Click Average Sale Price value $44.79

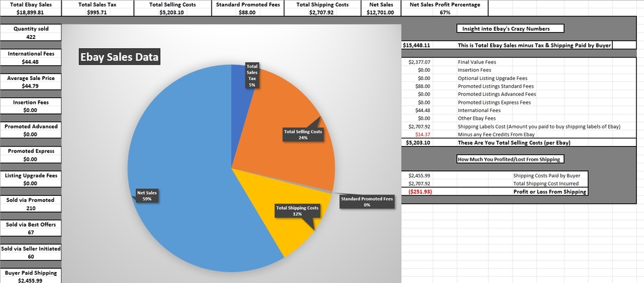(x=31, y=86)
